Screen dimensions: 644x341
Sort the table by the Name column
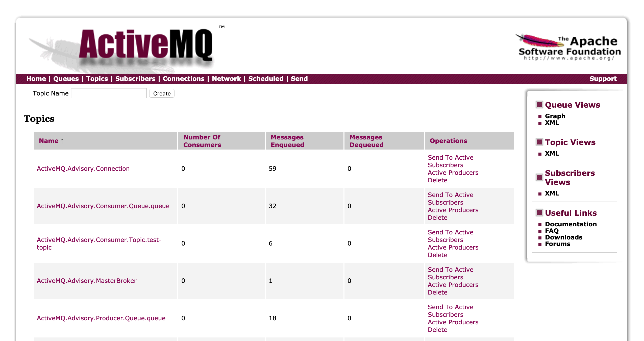[49, 141]
